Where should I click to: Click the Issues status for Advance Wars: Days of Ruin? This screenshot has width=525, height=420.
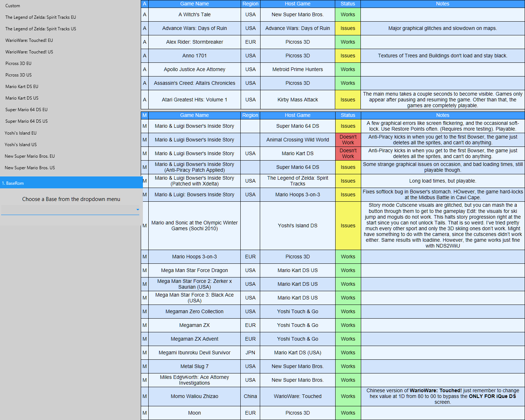click(348, 29)
